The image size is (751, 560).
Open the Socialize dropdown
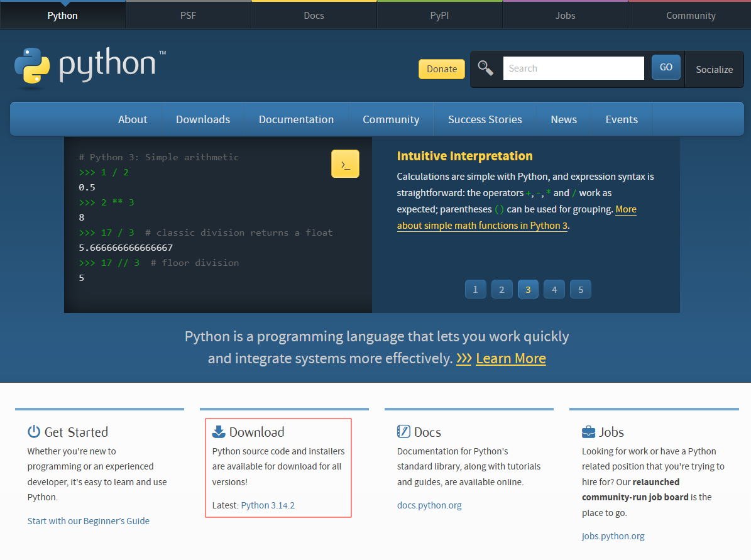(x=714, y=70)
